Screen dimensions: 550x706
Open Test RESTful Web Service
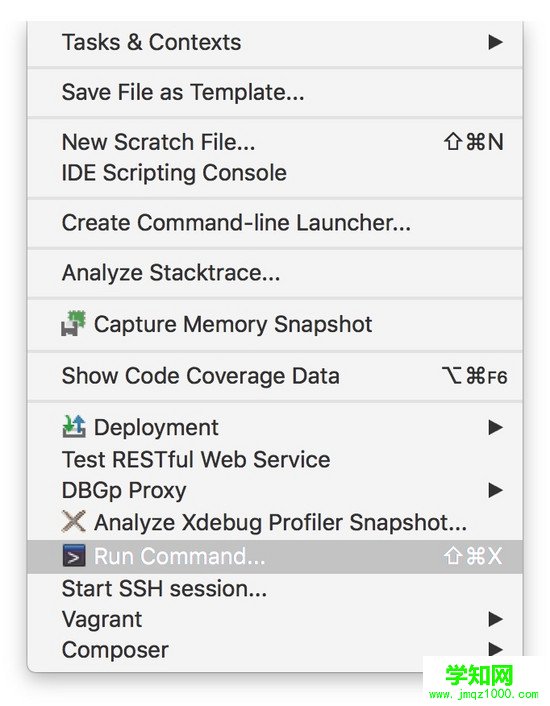click(275, 459)
